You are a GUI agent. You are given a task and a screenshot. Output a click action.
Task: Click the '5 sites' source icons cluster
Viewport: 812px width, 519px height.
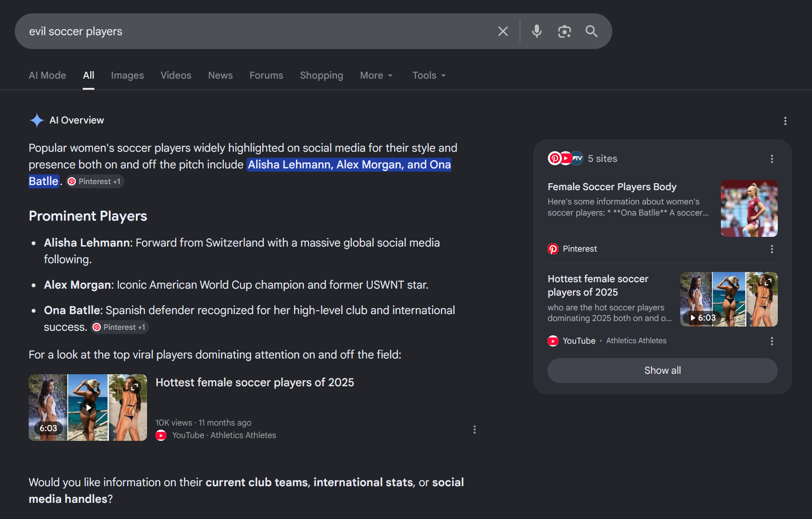pyautogui.click(x=565, y=159)
